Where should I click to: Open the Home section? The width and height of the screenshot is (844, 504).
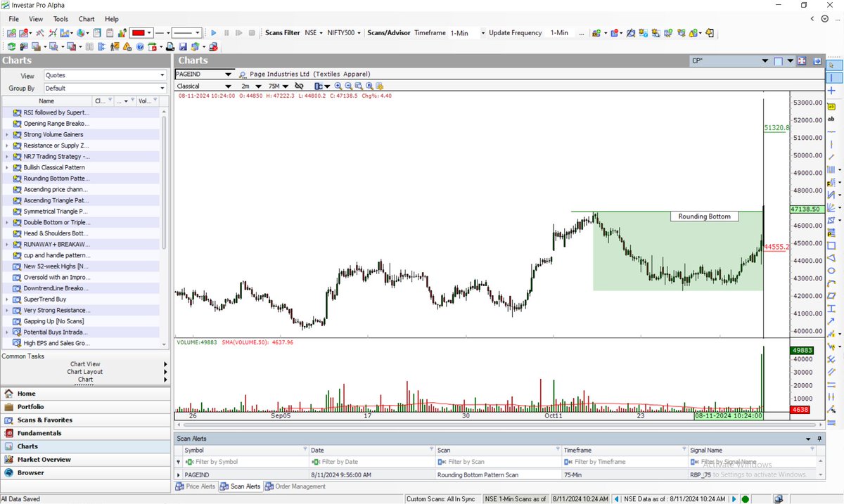[85, 394]
